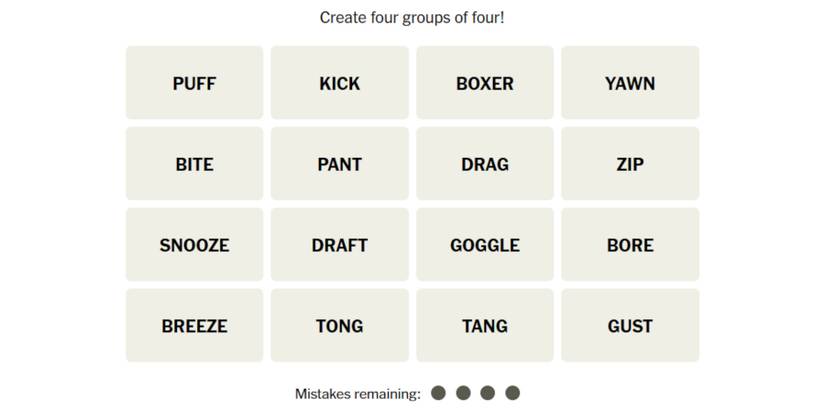
Task: Click the last mistakes remaining dot
Action: [513, 393]
